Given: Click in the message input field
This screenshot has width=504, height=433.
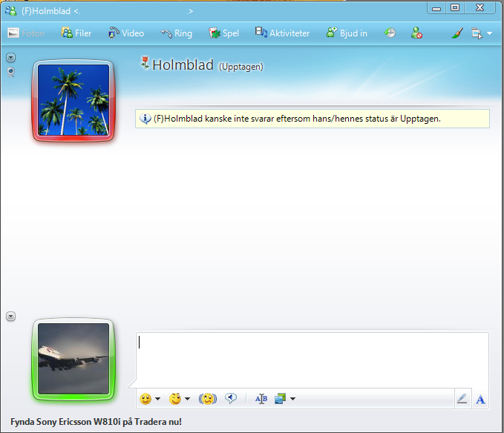Looking at the screenshot, I should (x=312, y=360).
